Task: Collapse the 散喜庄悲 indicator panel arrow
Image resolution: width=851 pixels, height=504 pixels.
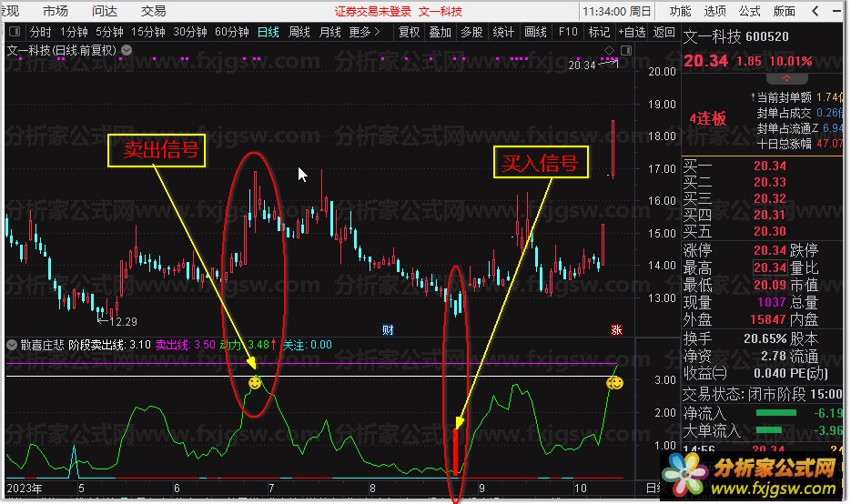Action: coord(12,345)
